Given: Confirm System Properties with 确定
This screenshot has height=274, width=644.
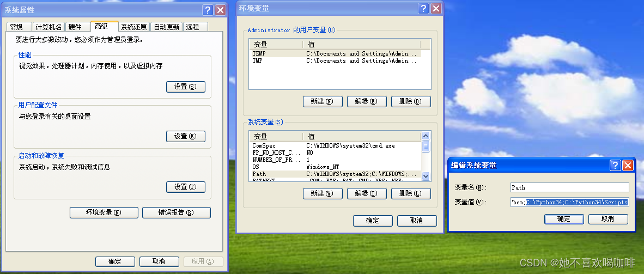Looking at the screenshot, I should pyautogui.click(x=115, y=261).
